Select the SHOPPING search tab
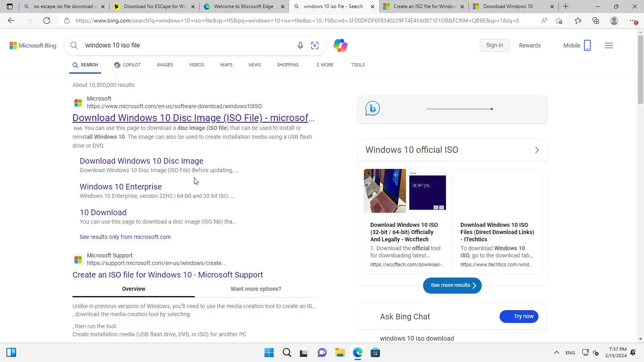The image size is (644, 362). tap(288, 65)
